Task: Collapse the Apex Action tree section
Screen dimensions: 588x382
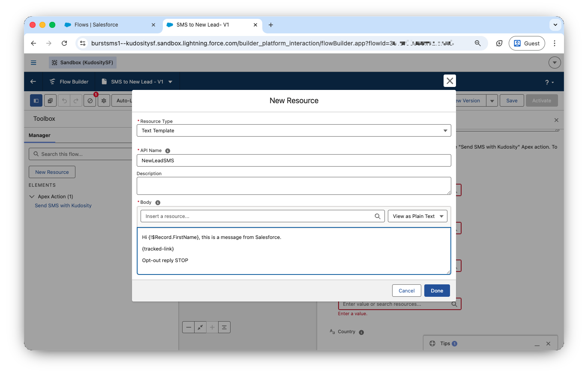Action: [32, 197]
